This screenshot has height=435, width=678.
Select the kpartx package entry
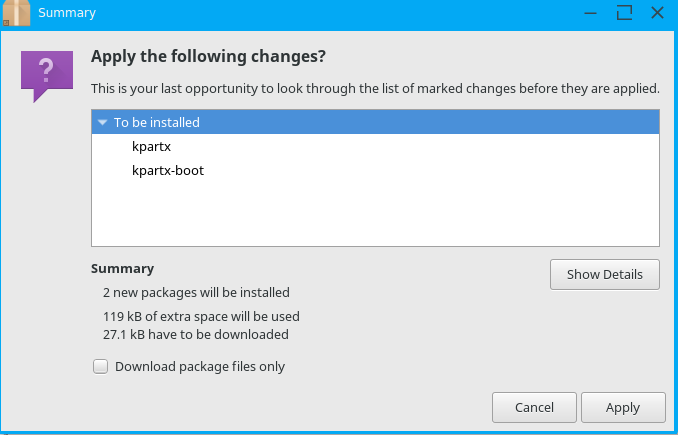coord(152,147)
